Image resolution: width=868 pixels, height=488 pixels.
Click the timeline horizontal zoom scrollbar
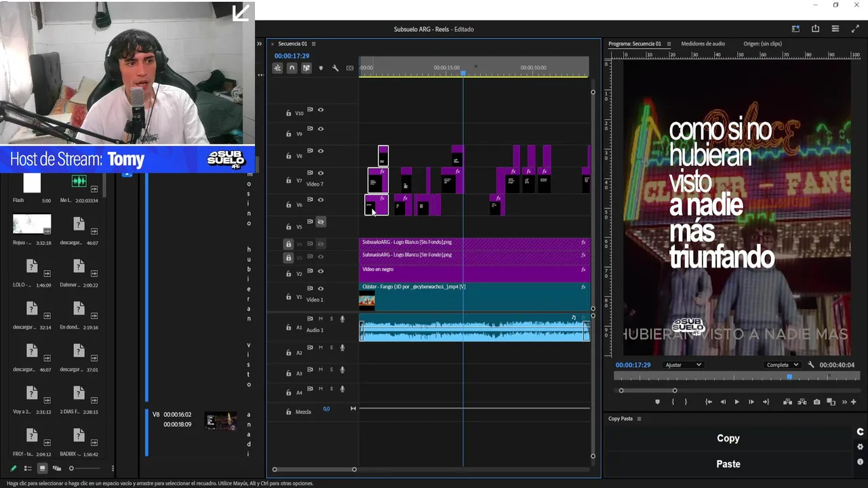pos(314,469)
